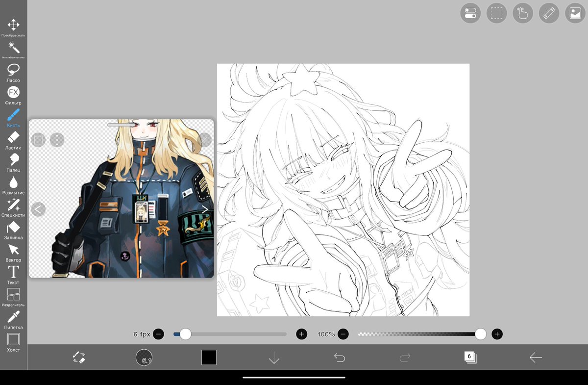The height and width of the screenshot is (385, 588).
Task: Show previous reference image arrow
Action: click(x=38, y=209)
